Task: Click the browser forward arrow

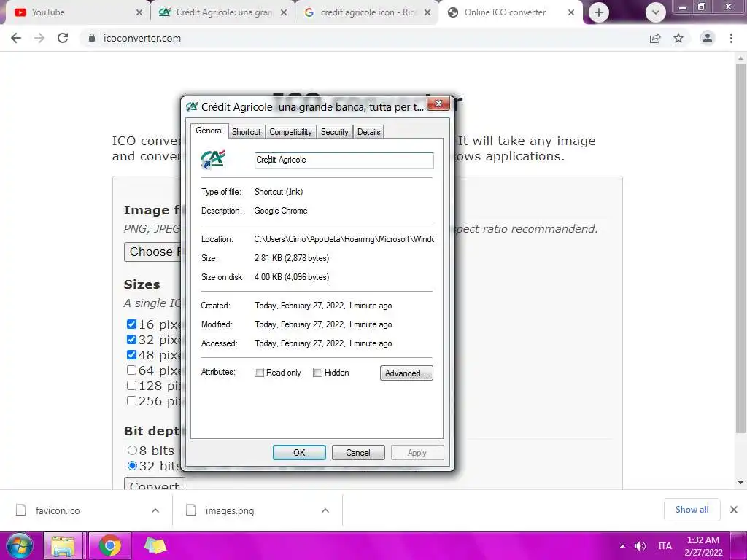Action: (x=39, y=38)
